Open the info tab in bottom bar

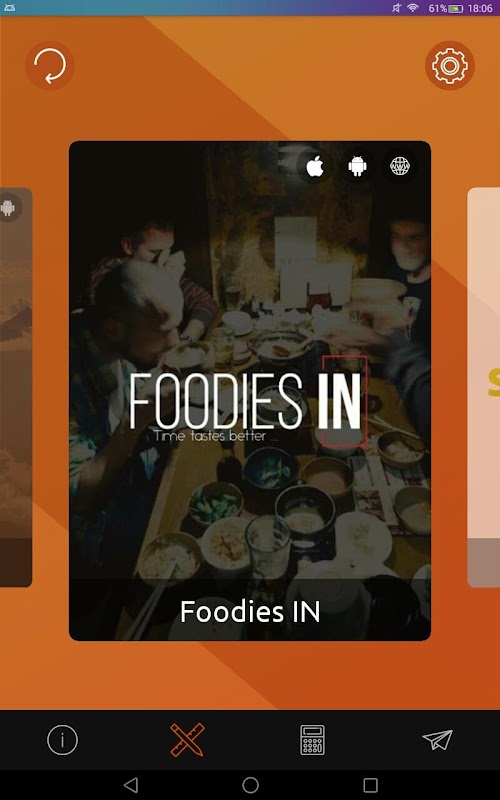pyautogui.click(x=62, y=740)
